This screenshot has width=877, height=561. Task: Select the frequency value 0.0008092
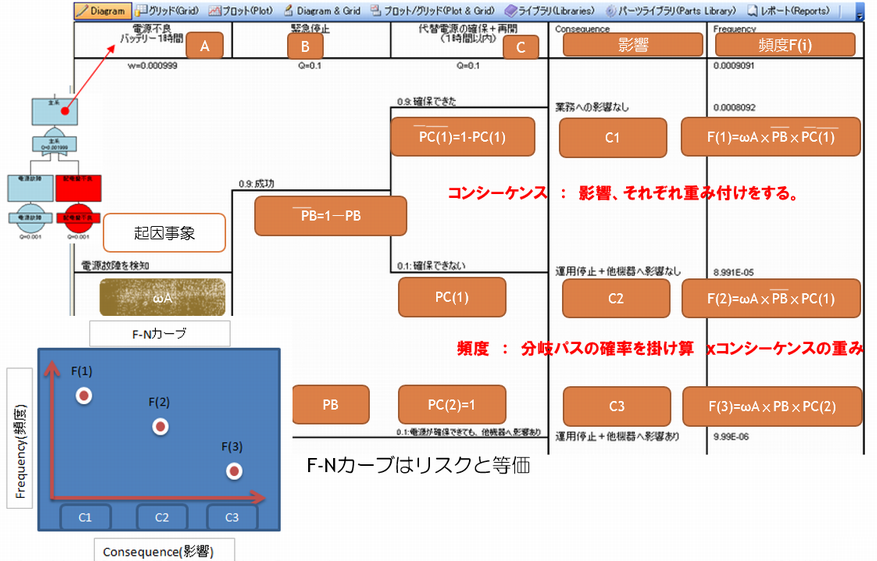click(734, 107)
